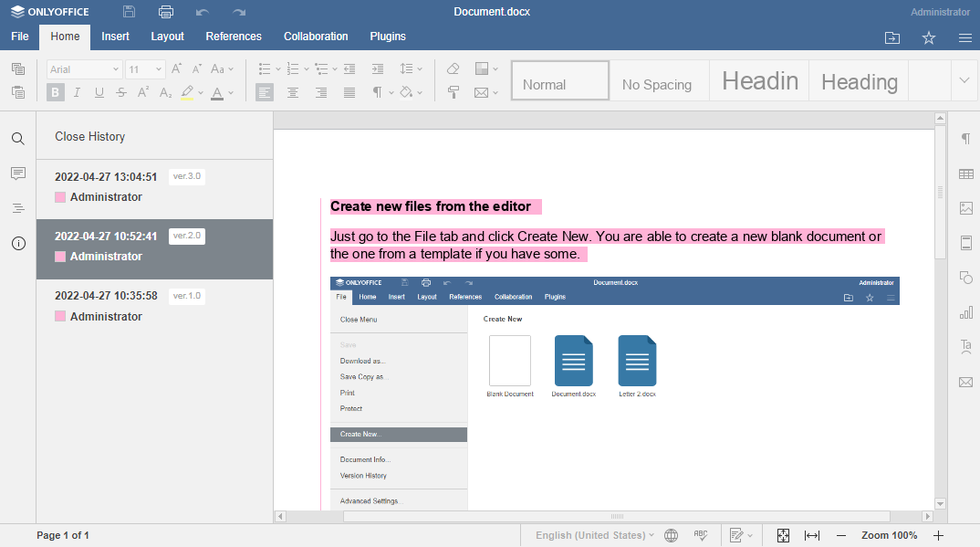980x547 pixels.
Task: Toggle Underline formatting
Action: (x=99, y=92)
